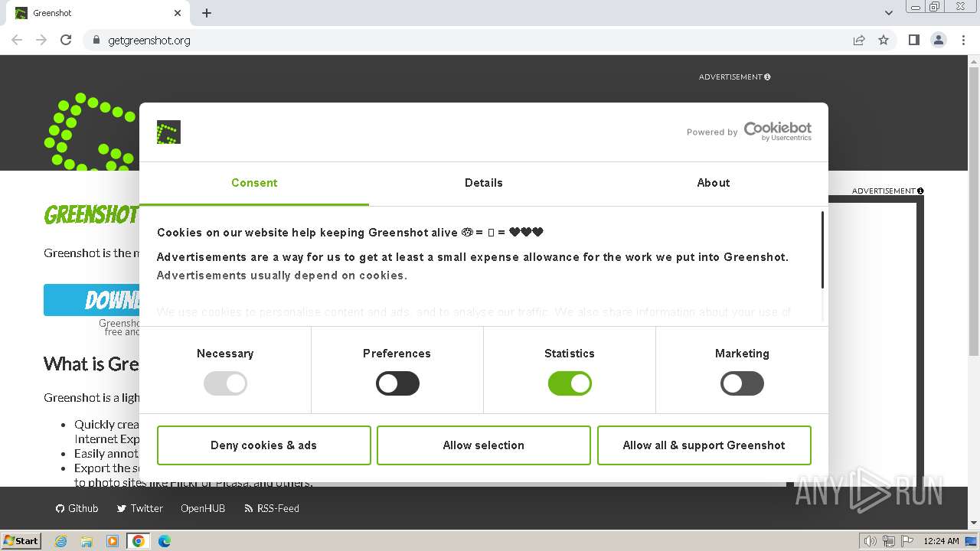Click the Necessary cookies switch
Screen dimensions: 980x551
[x=225, y=383]
